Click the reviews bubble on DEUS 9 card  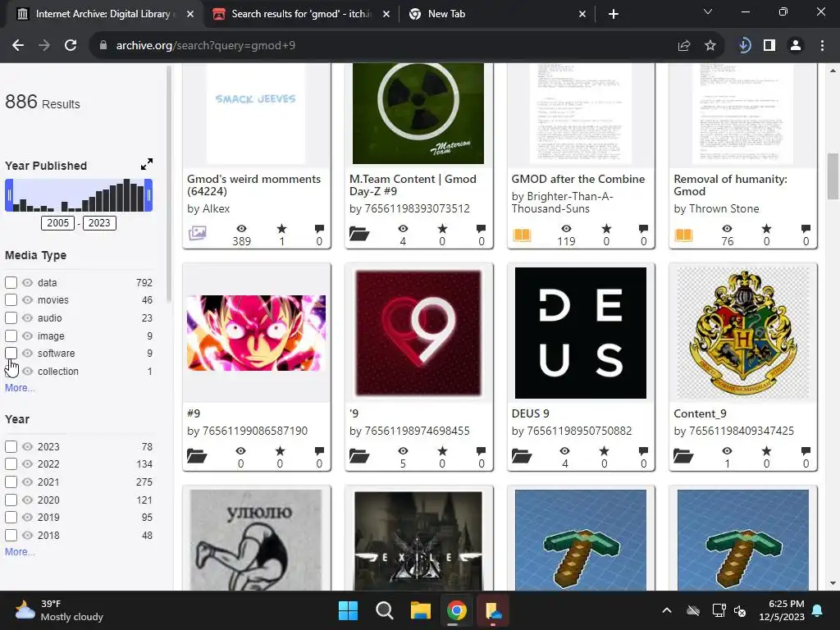[643, 451]
